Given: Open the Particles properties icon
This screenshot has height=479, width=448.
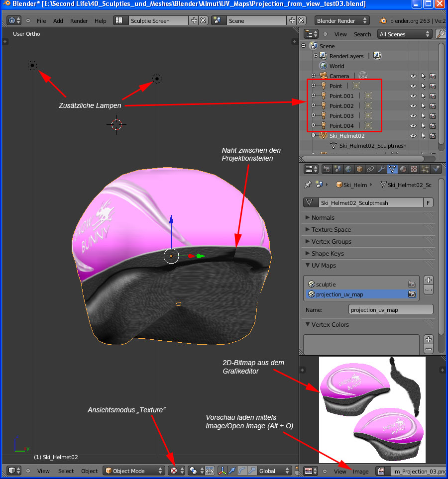Looking at the screenshot, I should tap(425, 169).
